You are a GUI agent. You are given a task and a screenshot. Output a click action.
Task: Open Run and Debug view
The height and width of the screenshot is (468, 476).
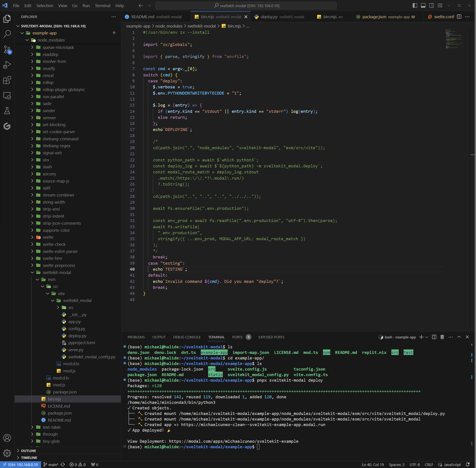point(7,65)
